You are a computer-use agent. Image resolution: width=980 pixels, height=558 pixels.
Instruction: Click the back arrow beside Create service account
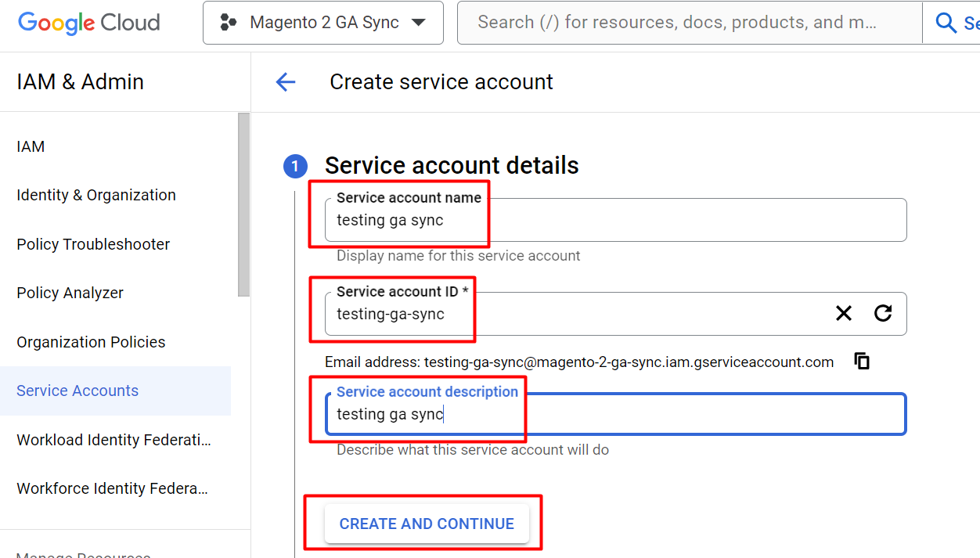point(286,82)
